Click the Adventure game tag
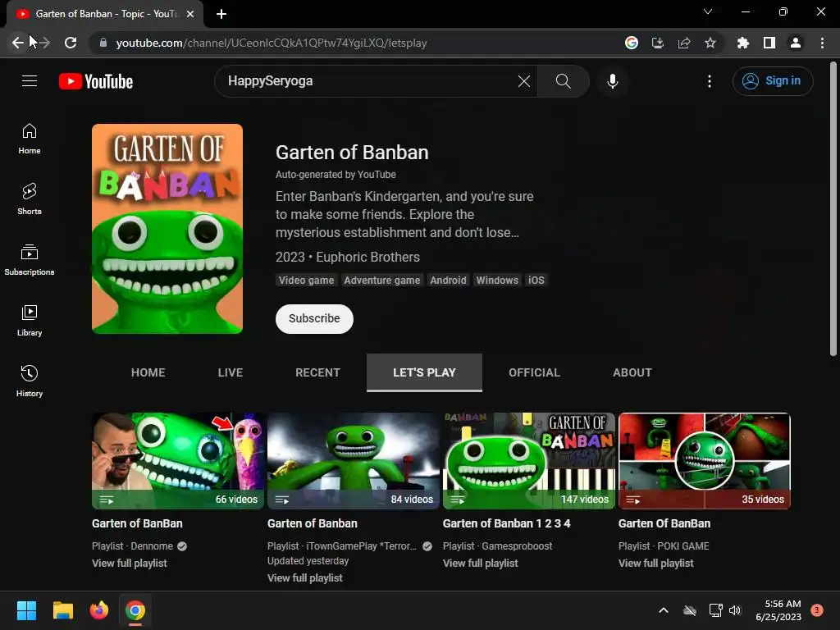 pos(382,281)
